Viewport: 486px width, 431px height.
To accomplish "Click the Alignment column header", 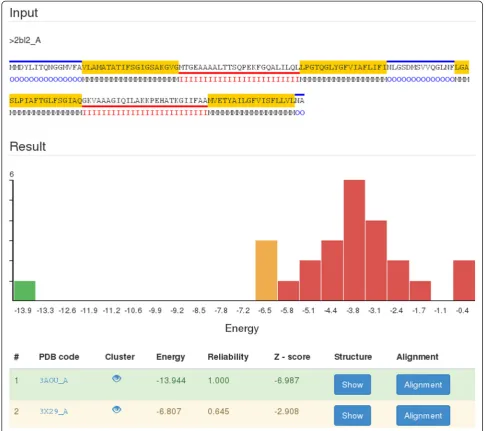I will click(417, 357).
